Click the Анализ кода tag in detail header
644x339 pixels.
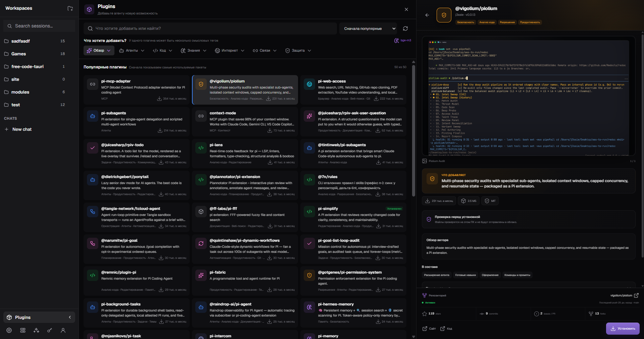(x=487, y=22)
